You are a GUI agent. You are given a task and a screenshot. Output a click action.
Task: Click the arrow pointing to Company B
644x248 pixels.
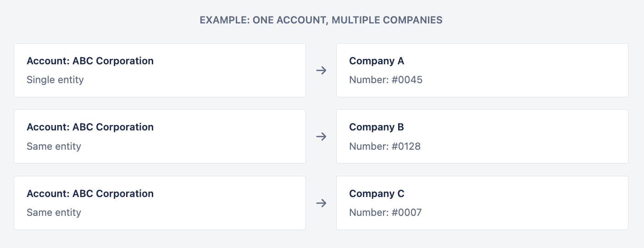pyautogui.click(x=321, y=136)
